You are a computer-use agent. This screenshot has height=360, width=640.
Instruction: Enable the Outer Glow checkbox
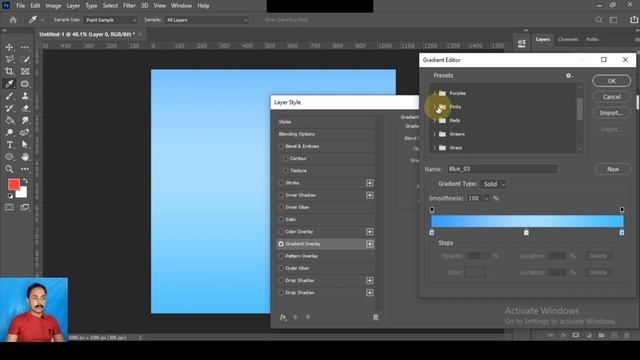click(281, 268)
